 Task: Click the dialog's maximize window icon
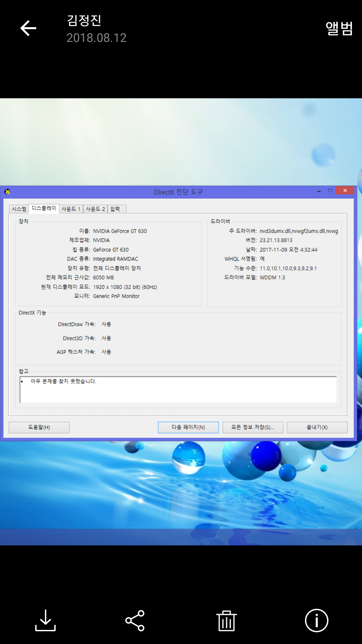click(x=330, y=191)
